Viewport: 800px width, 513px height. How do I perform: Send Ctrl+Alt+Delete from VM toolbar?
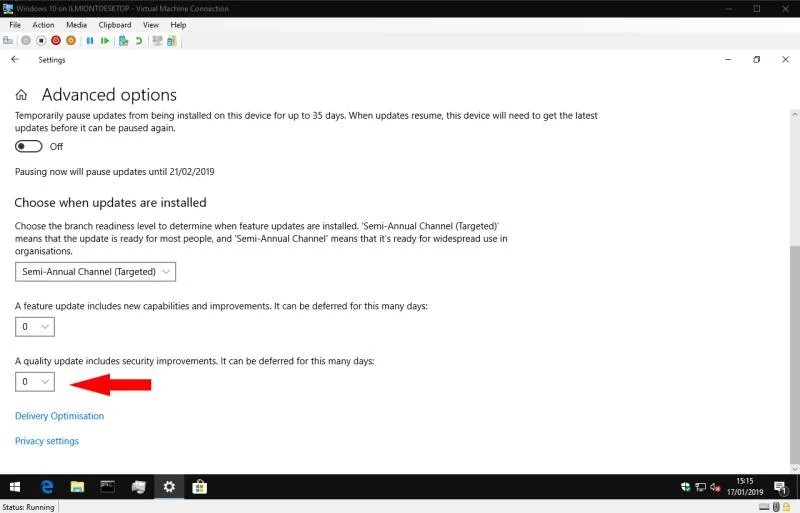click(8, 40)
